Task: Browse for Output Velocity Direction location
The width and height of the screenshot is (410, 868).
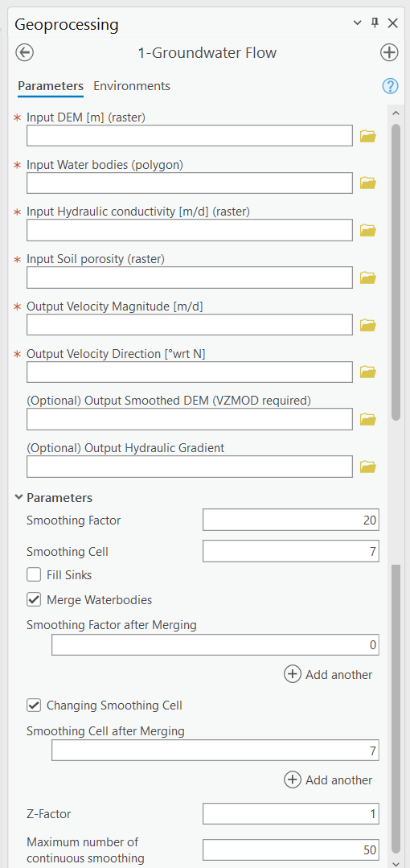Action: click(368, 372)
